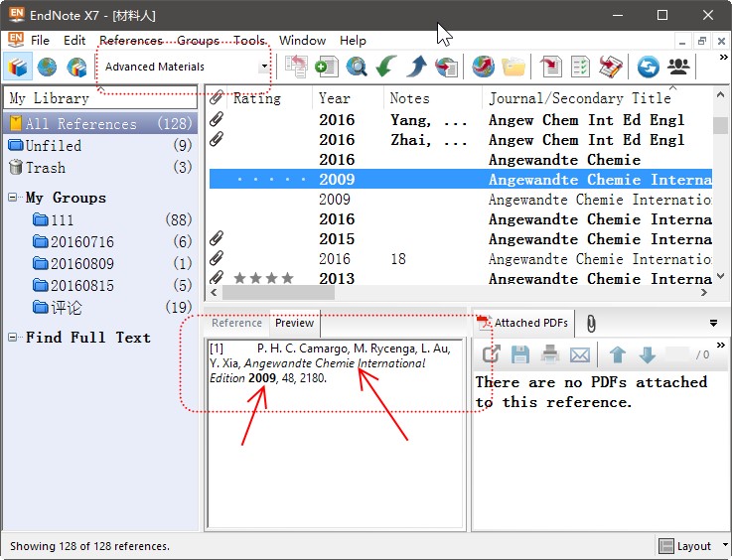Screen dimensions: 732x560
Task: Click paperclip attachment tab icon
Action: pos(590,323)
